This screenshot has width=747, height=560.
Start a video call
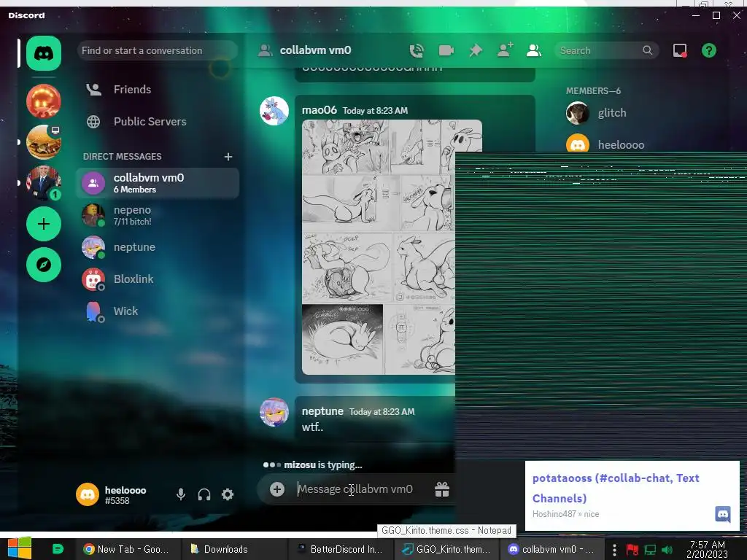pos(446,50)
